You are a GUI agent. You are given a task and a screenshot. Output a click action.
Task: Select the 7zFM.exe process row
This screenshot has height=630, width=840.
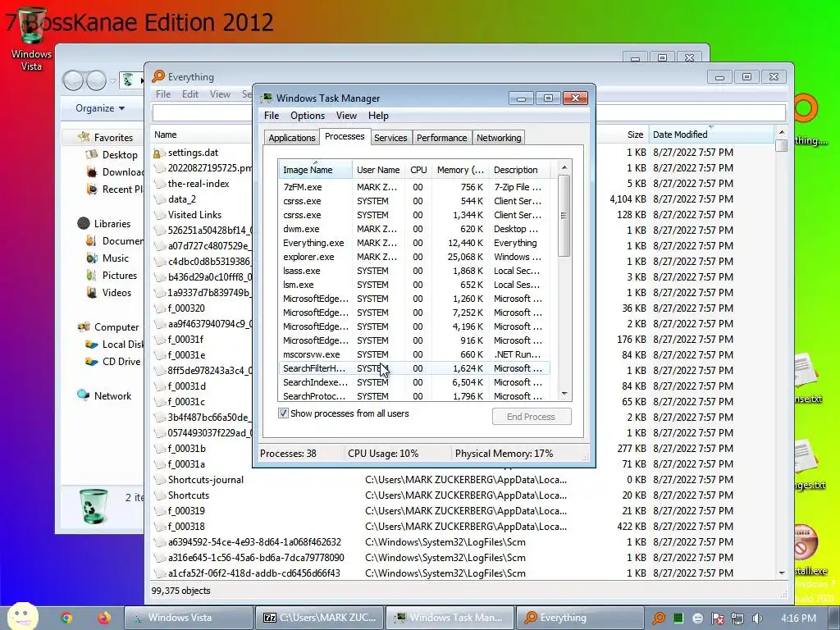point(413,187)
